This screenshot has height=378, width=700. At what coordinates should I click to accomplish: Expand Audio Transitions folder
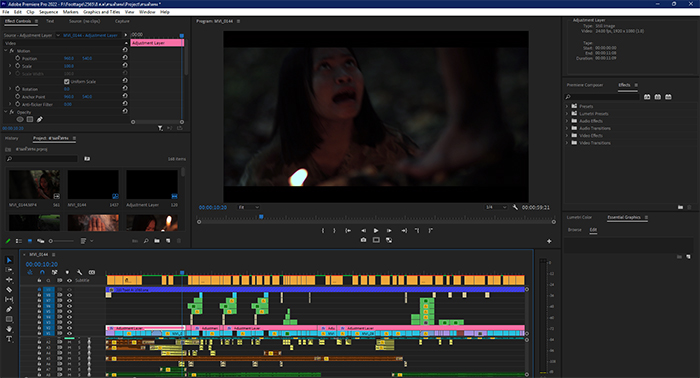tap(567, 128)
